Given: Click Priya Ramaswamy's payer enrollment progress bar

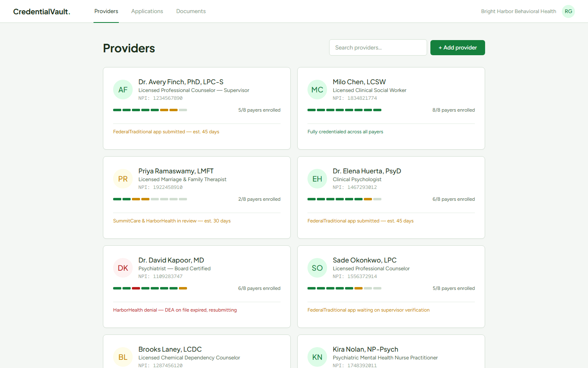Looking at the screenshot, I should [150, 199].
